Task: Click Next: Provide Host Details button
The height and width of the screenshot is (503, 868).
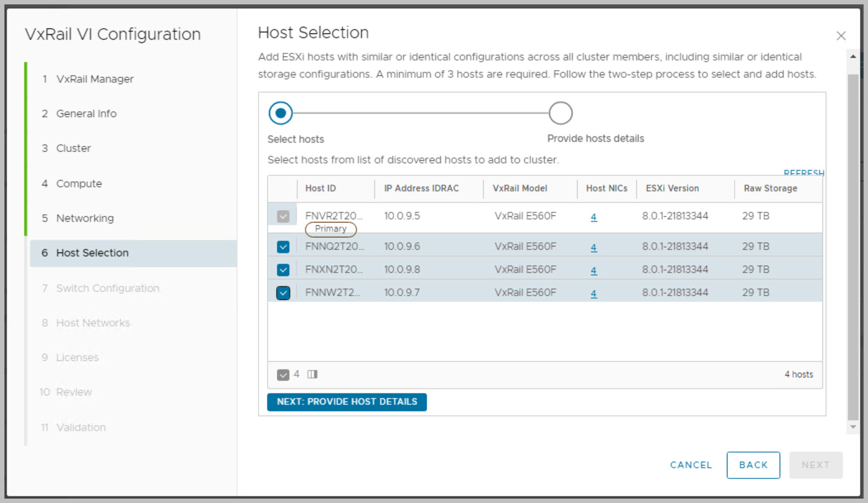Action: tap(346, 402)
